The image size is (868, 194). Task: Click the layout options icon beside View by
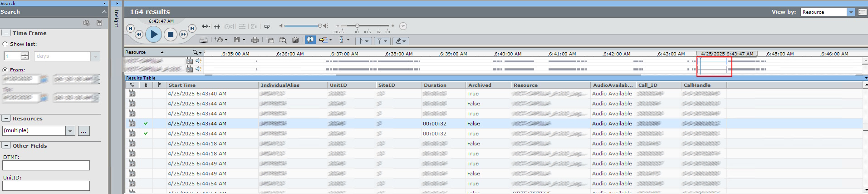click(863, 12)
